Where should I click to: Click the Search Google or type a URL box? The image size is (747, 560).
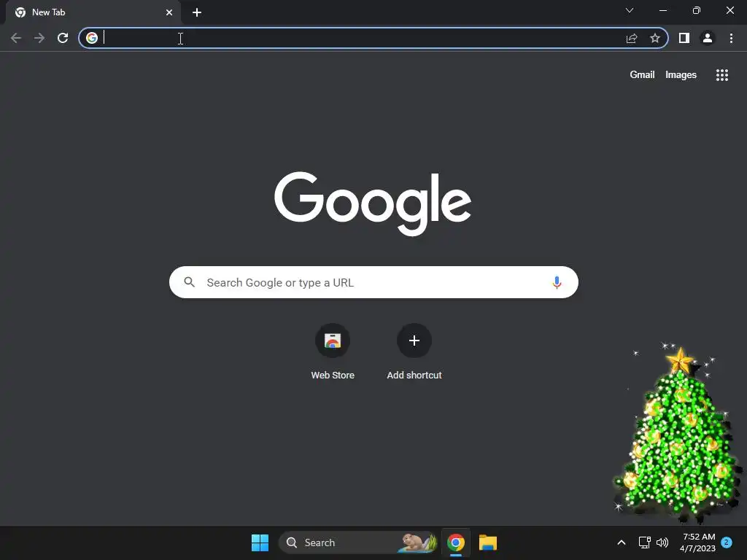point(373,282)
